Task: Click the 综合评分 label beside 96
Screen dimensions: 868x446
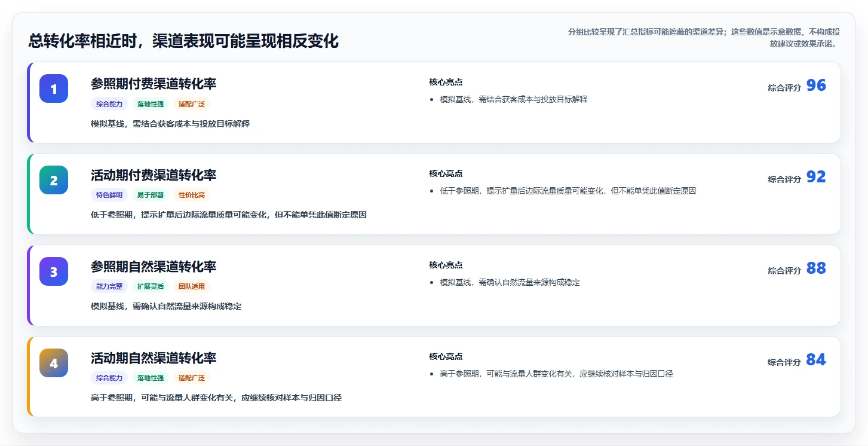Action: click(x=784, y=88)
